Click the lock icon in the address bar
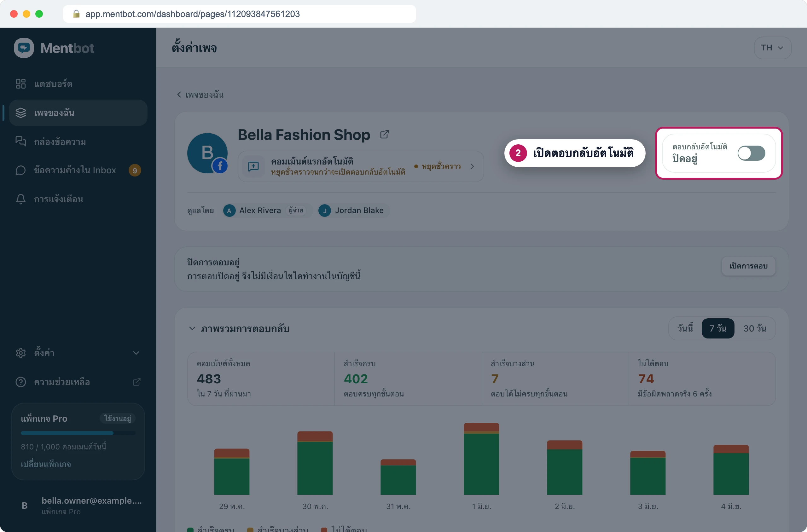Screen dimensions: 807x532 point(76,14)
